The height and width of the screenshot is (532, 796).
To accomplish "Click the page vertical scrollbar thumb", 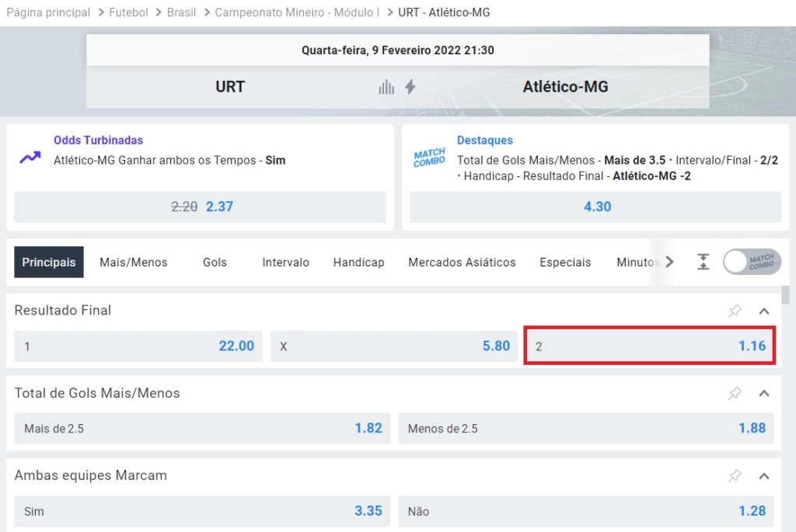I will (786, 294).
